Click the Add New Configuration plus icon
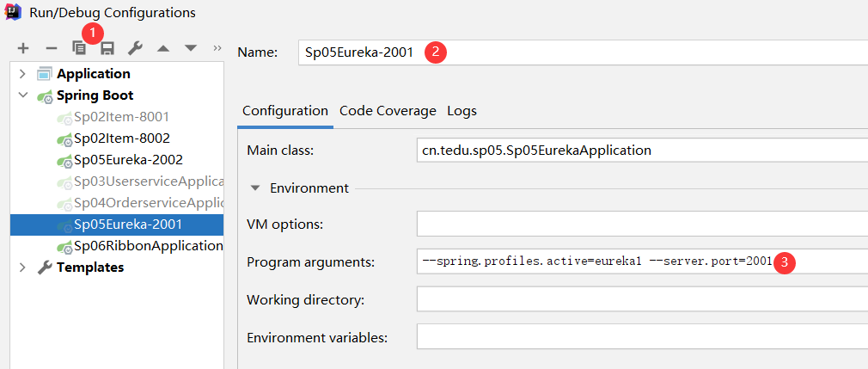This screenshot has width=868, height=369. point(23,49)
